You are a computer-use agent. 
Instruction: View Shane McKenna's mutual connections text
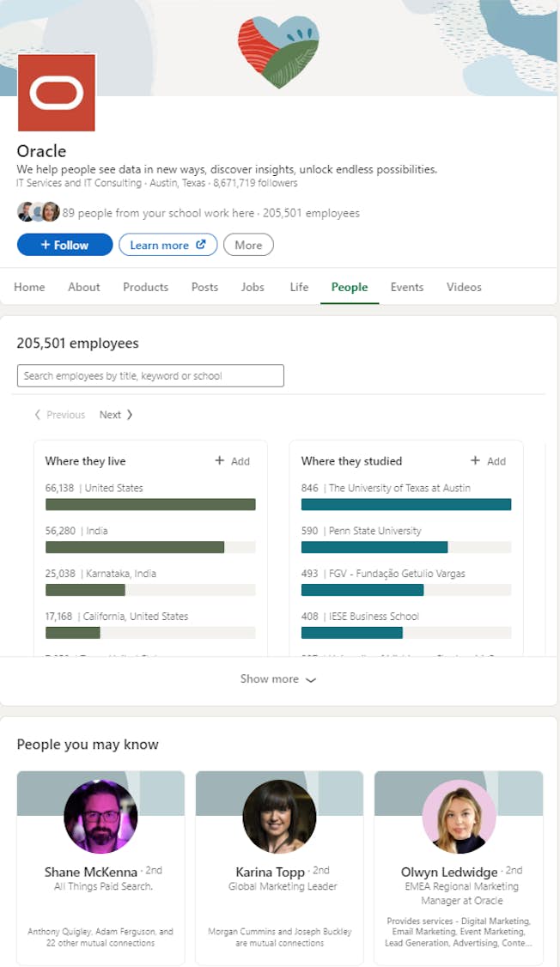coord(100,938)
